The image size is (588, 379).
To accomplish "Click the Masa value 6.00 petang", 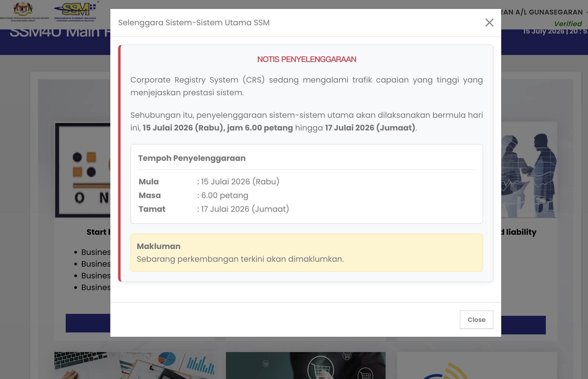I will 225,195.
